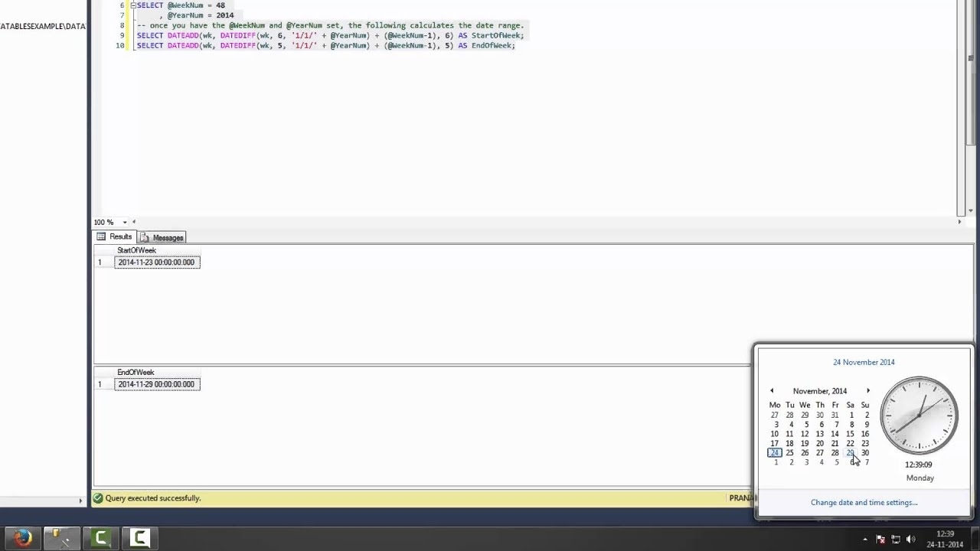Go to next month in calendar
Viewport: 980px width, 551px height.
[x=868, y=391]
